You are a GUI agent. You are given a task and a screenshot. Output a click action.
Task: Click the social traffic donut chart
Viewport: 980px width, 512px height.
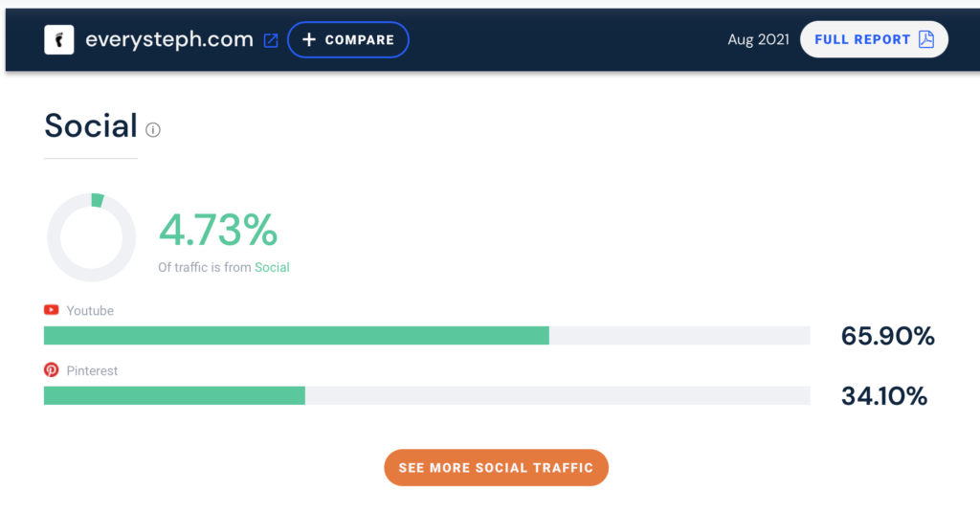click(92, 237)
